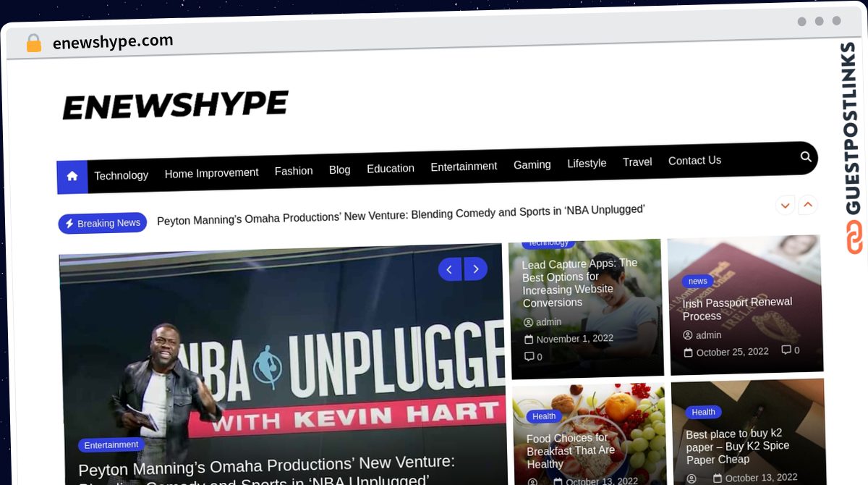Screen dimensions: 868x485
Task: Open the Entertainment menu item
Action: [464, 166]
